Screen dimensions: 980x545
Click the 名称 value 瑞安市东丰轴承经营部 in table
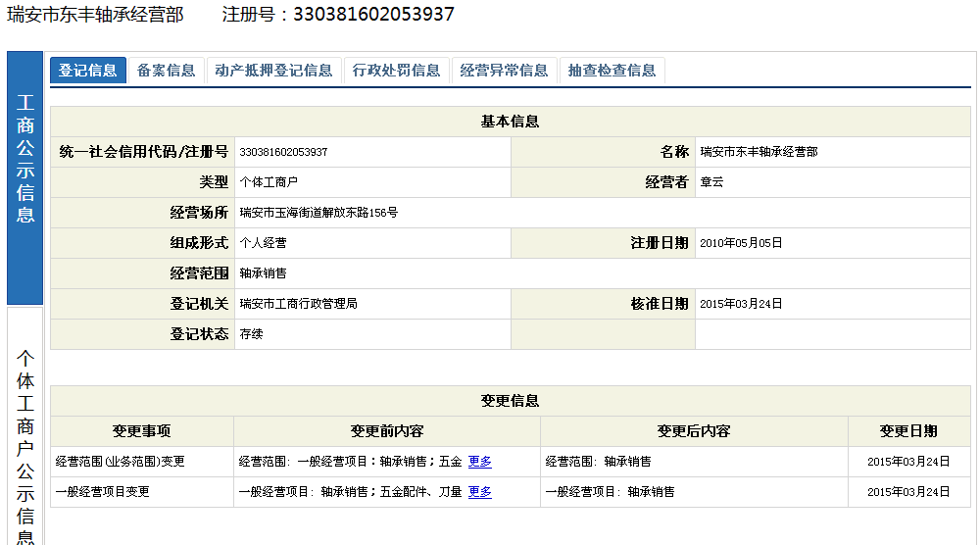coord(759,152)
